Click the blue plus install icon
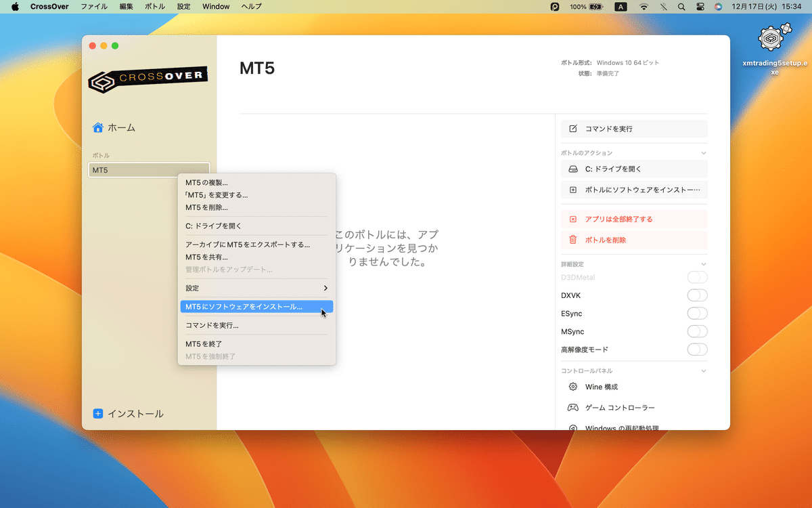 [98, 413]
